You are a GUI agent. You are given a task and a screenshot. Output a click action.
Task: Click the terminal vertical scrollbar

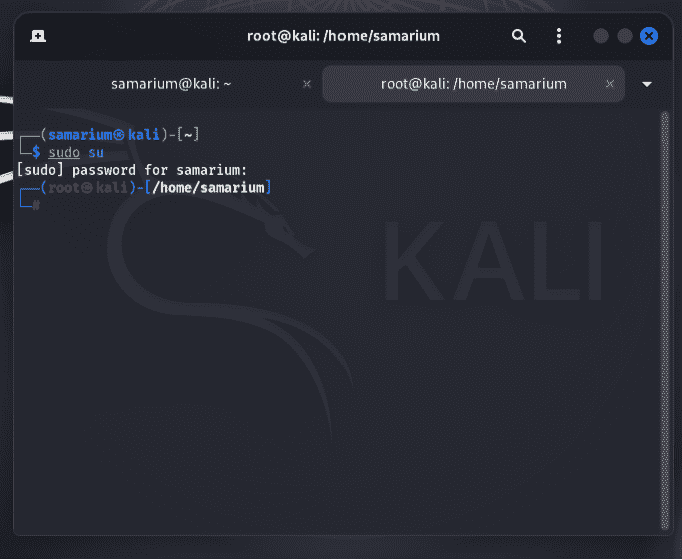pyautogui.click(x=665, y=320)
